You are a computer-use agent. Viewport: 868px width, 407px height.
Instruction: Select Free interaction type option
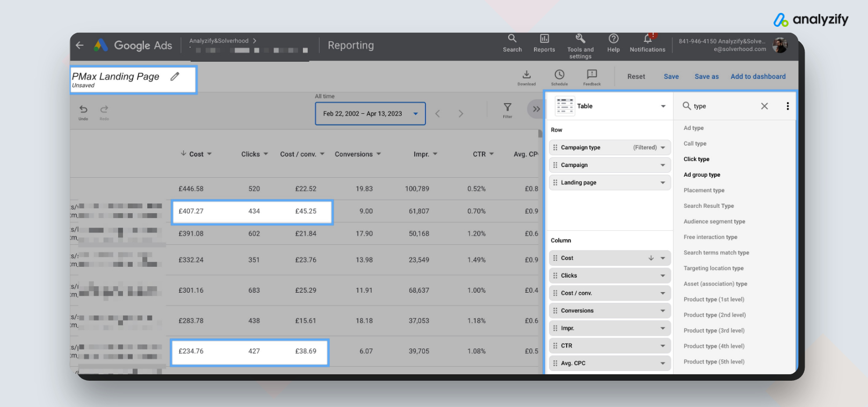point(710,237)
